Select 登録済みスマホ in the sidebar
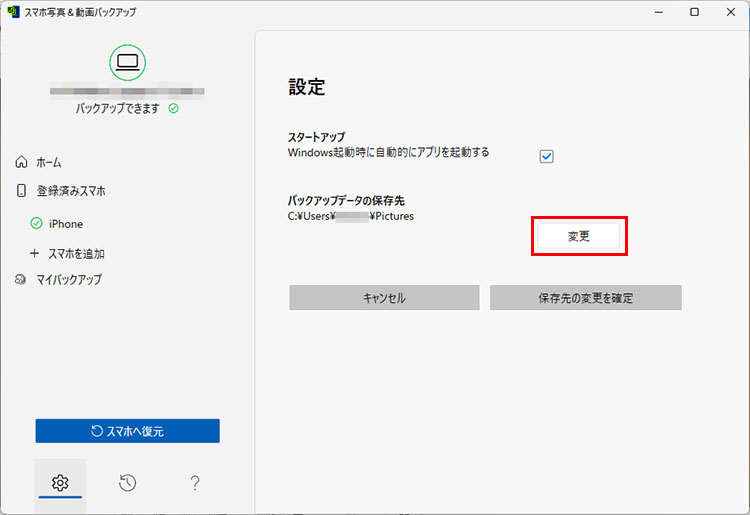This screenshot has width=750, height=515. (x=70, y=191)
